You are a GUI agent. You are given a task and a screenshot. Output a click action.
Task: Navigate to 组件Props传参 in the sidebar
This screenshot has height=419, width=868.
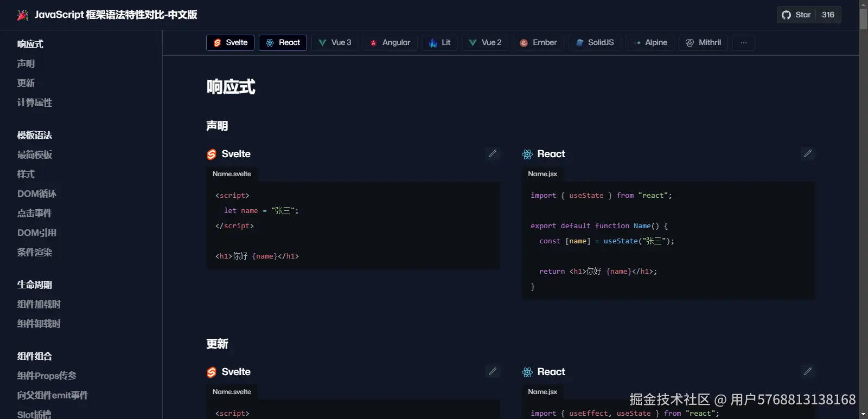click(x=47, y=376)
